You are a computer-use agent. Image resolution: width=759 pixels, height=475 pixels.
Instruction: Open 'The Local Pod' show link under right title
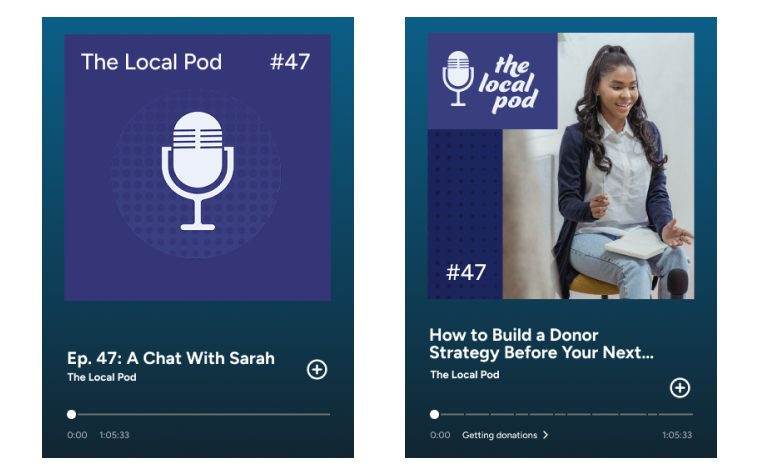click(465, 375)
